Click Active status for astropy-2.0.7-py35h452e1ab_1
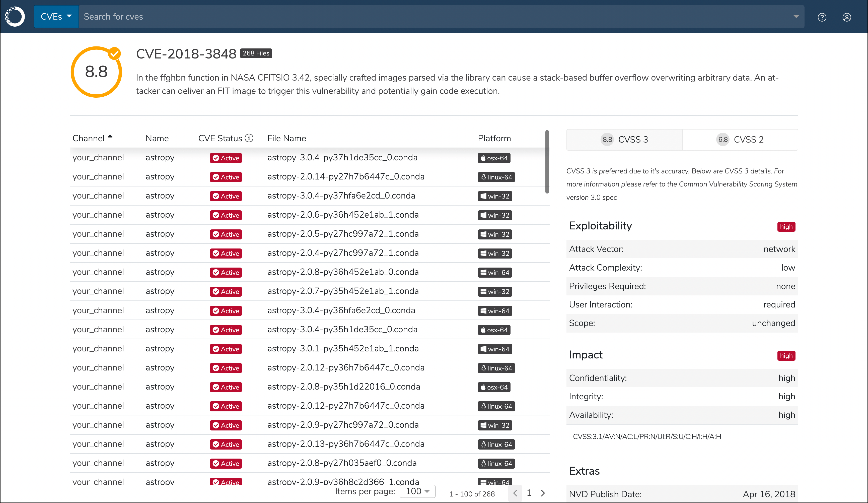 226,291
